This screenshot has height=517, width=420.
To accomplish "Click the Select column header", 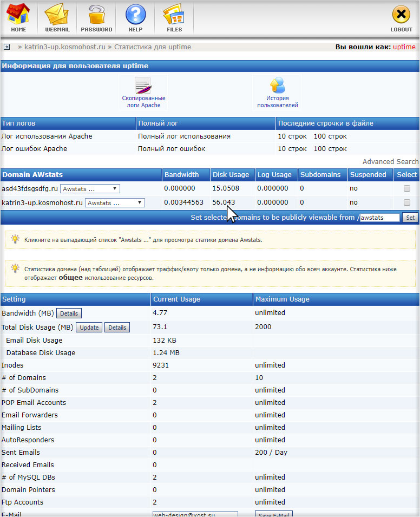I will (407, 175).
